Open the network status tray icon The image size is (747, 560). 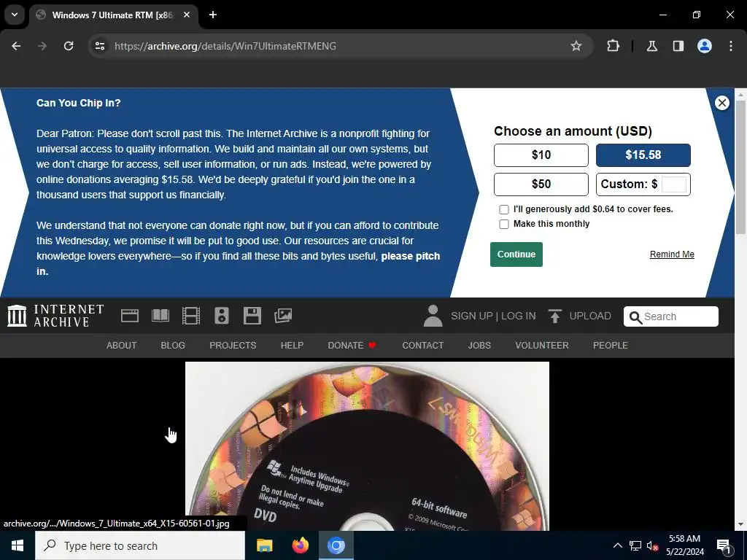[635, 545]
